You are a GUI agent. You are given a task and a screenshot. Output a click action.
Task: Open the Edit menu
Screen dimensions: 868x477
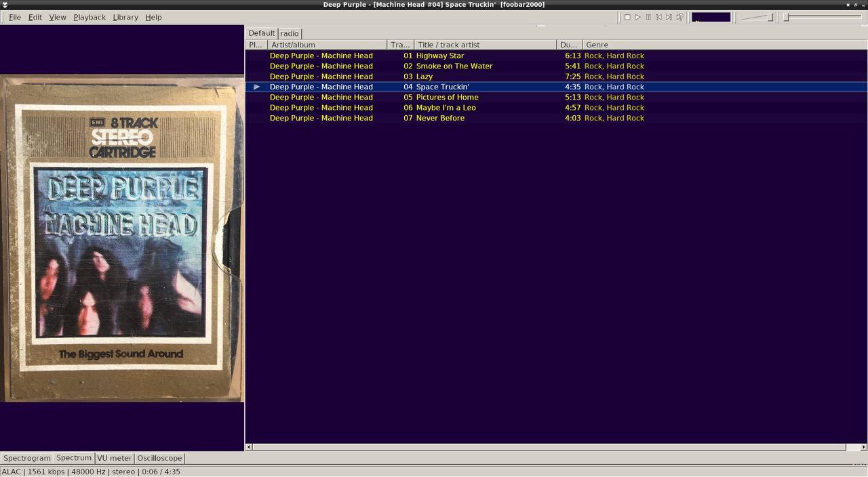(x=35, y=17)
